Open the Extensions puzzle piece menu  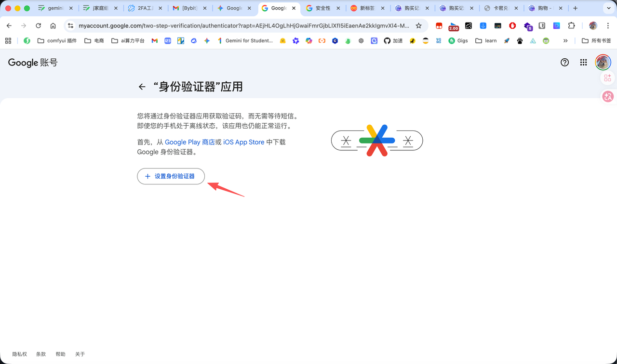(x=571, y=26)
